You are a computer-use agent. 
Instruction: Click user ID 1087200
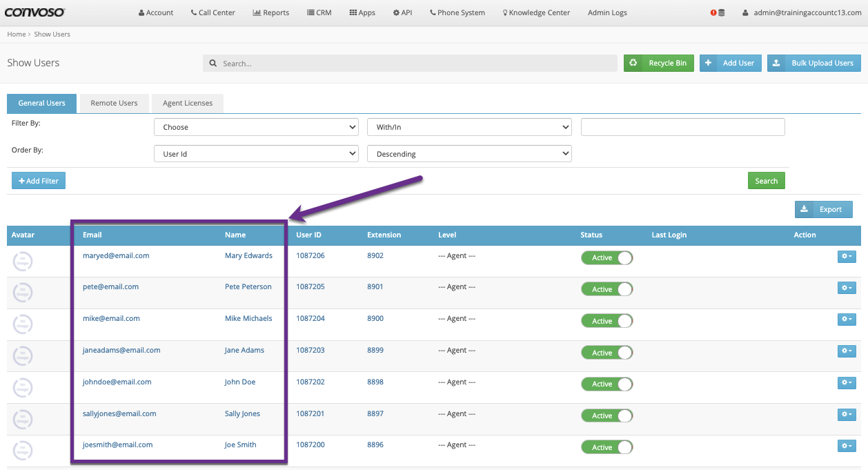coord(310,444)
